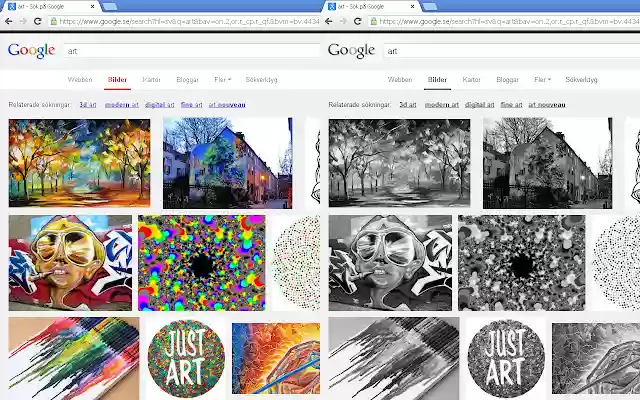The image size is (640, 400).
Task: Click the URL address bar in right window
Action: (504, 21)
